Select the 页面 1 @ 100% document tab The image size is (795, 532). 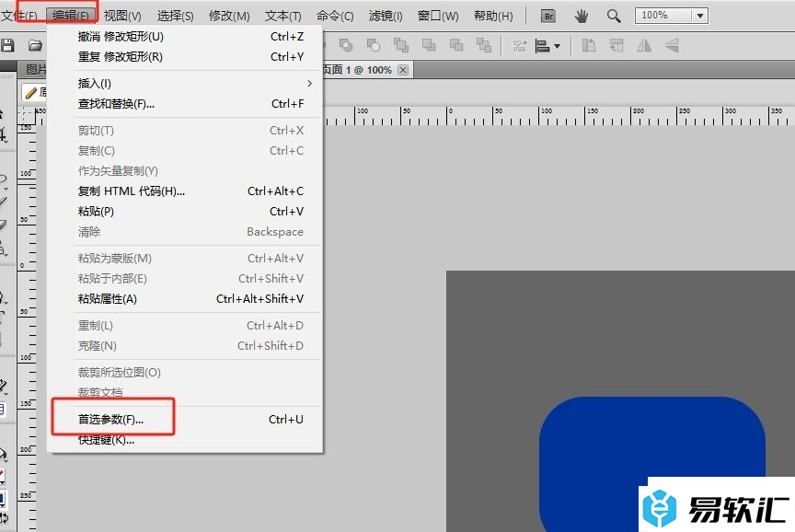(x=357, y=70)
